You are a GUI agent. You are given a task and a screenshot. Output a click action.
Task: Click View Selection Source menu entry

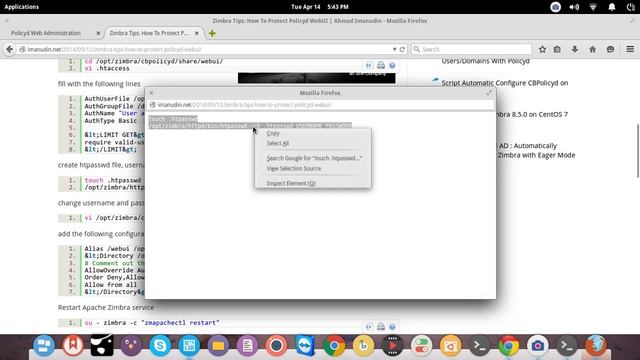293,168
